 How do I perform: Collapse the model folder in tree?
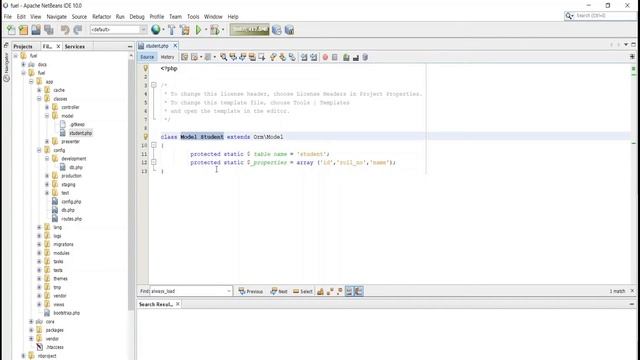click(x=47, y=116)
